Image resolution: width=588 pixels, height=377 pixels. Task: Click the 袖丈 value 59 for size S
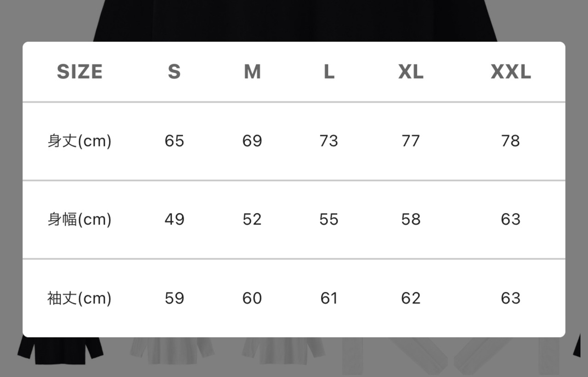coord(174,298)
